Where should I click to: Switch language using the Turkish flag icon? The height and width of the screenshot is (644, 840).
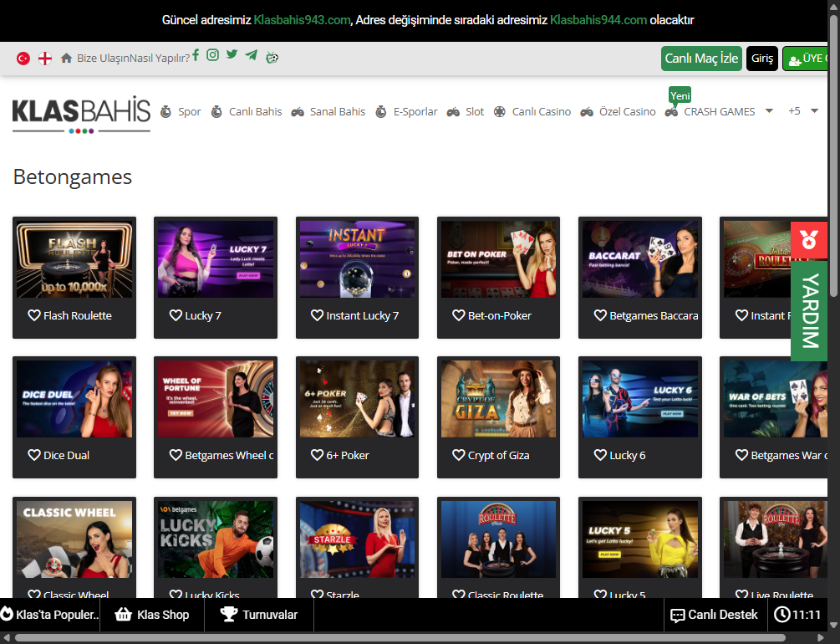(x=23, y=59)
